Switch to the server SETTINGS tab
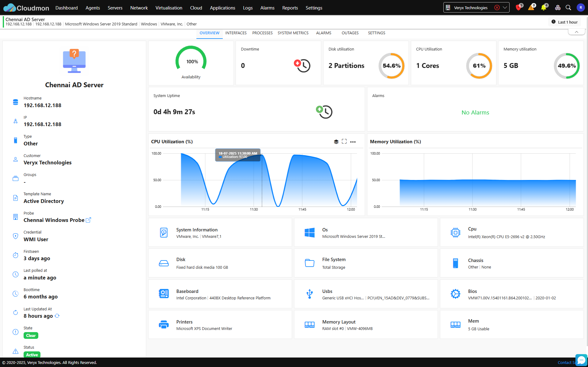 tap(377, 33)
